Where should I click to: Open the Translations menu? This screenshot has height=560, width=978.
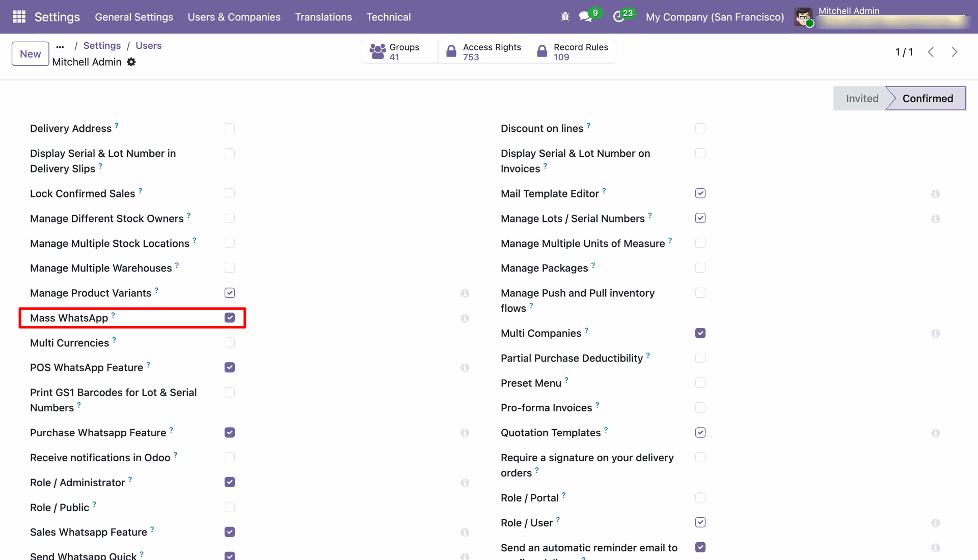coord(323,17)
